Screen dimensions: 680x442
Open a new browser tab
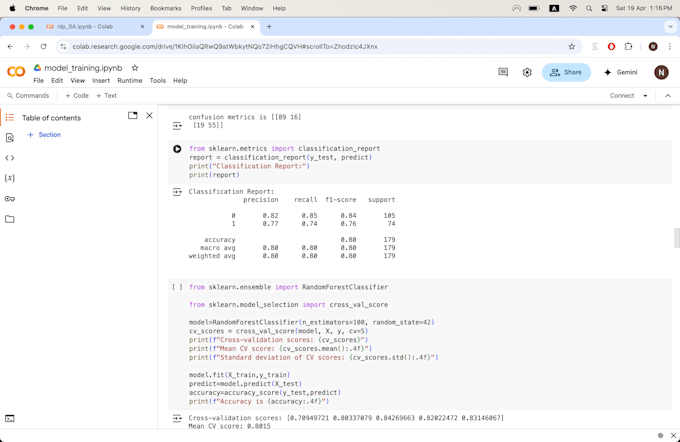click(x=269, y=26)
